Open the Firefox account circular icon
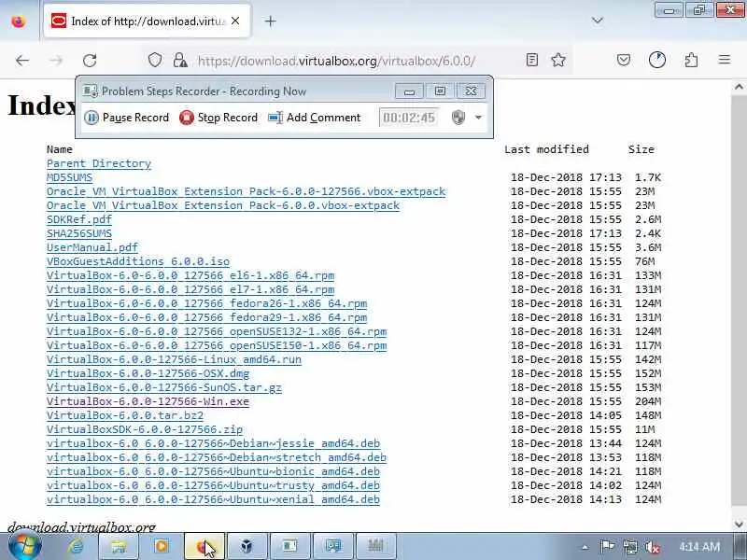 click(657, 60)
